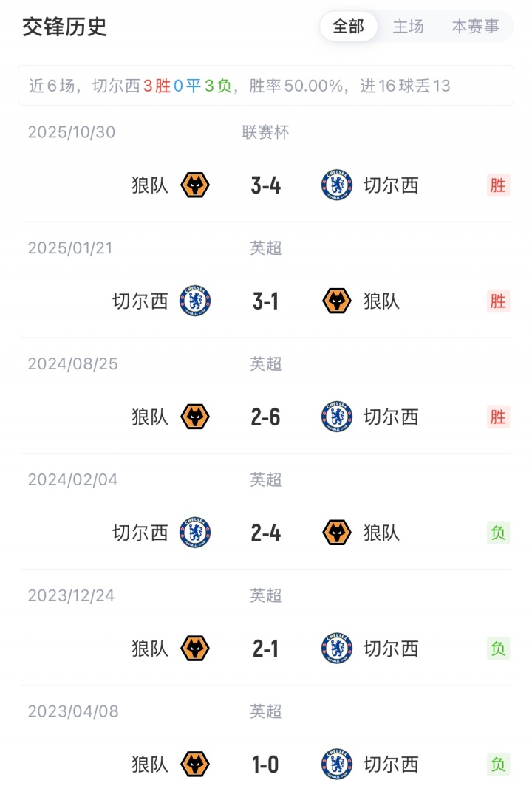The image size is (532, 800).
Task: Open the 2-6 score match details
Action: [266, 417]
